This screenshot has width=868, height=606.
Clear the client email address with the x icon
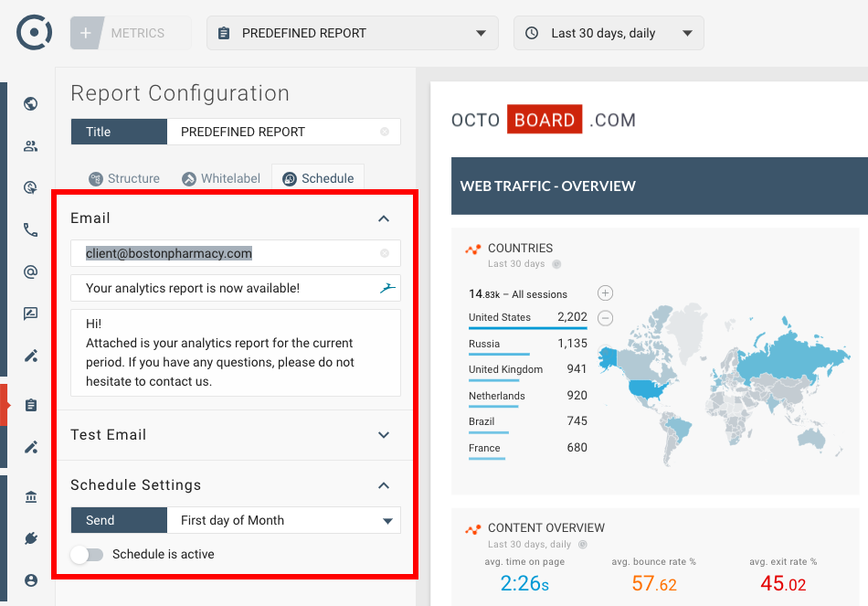(385, 253)
